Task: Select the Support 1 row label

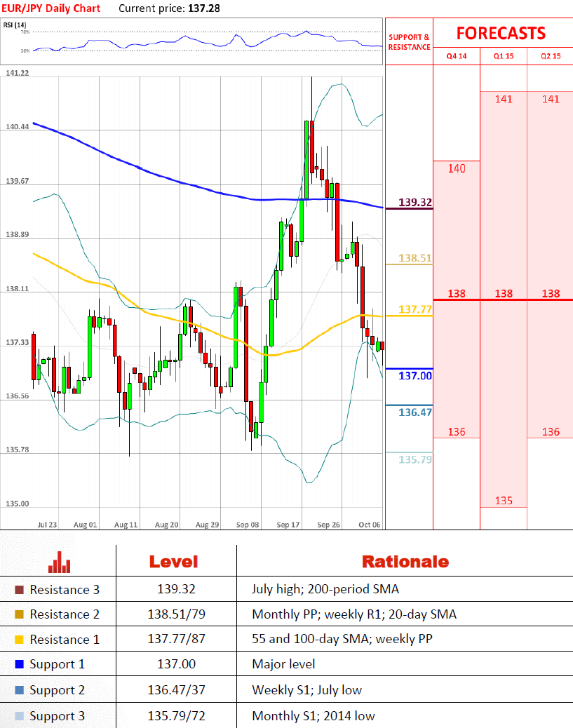Action: coord(57,664)
